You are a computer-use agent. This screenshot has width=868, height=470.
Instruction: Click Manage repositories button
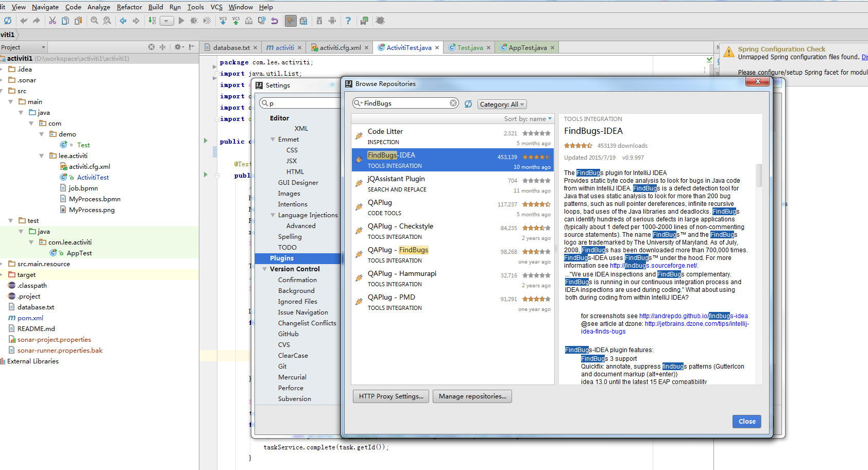pos(472,396)
